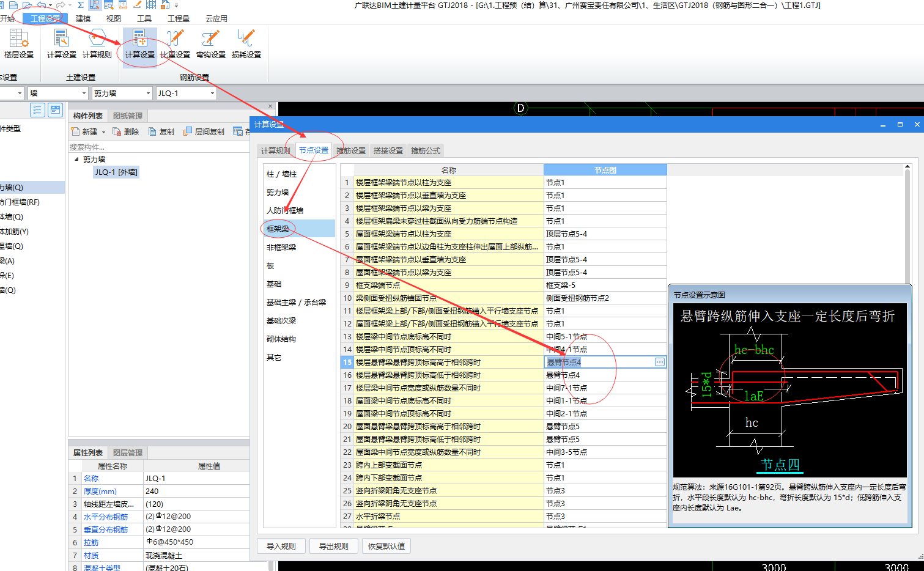Open the quick access toolbar customize arrow
This screenshot has width=924, height=571.
(x=176, y=5)
